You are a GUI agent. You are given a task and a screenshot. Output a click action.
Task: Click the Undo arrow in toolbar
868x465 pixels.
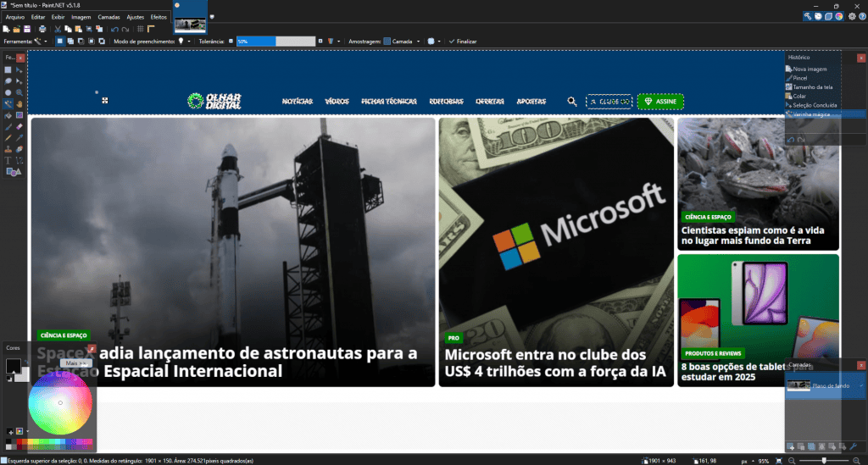click(x=114, y=29)
